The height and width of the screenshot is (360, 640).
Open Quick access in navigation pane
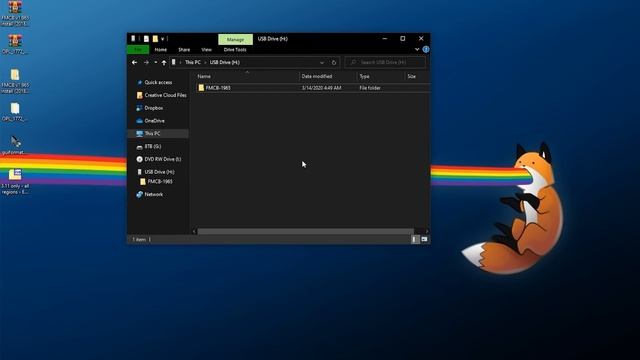point(158,82)
